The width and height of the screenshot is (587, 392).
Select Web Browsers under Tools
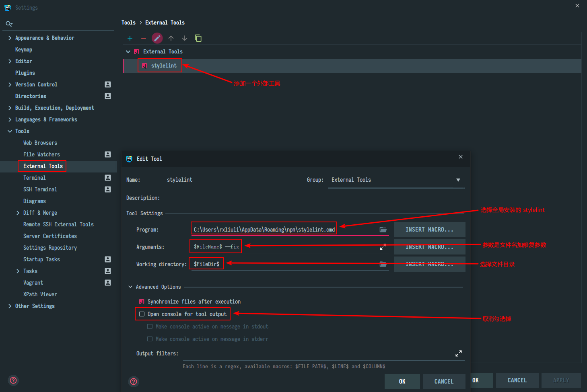[x=40, y=143]
